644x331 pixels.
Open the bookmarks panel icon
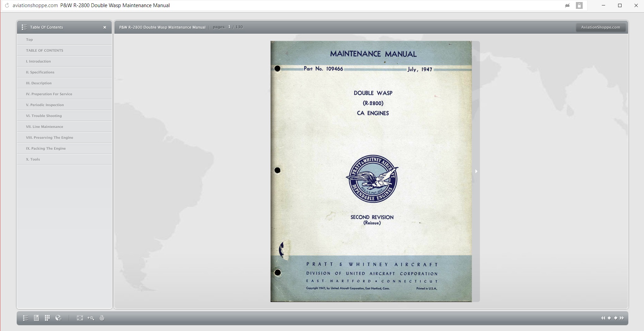click(36, 318)
